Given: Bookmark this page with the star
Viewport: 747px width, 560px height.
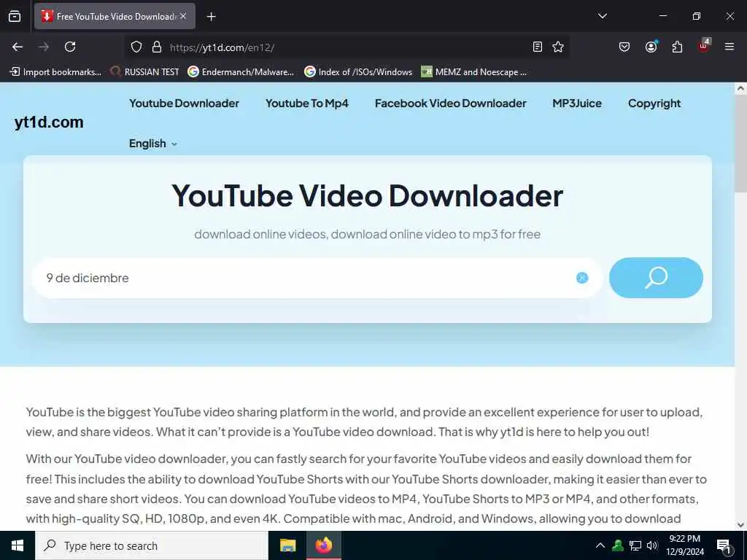Looking at the screenshot, I should point(558,47).
